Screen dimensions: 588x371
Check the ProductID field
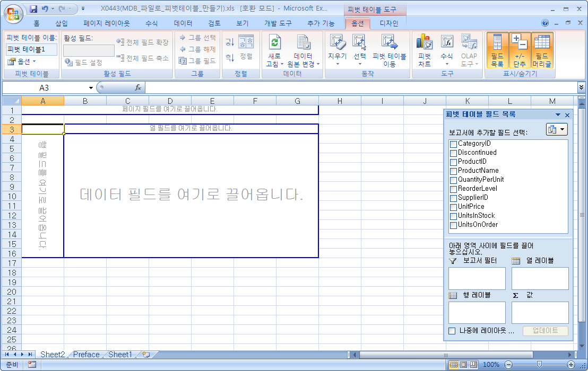click(x=453, y=162)
